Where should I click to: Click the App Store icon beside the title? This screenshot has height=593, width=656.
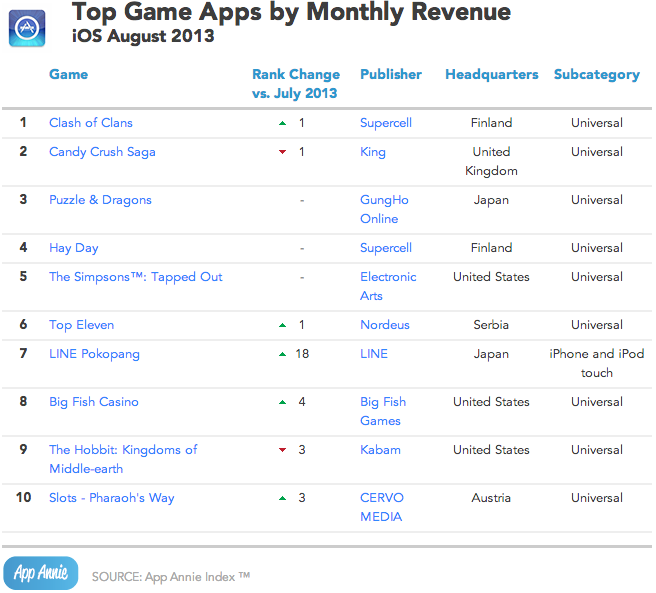(x=27, y=28)
